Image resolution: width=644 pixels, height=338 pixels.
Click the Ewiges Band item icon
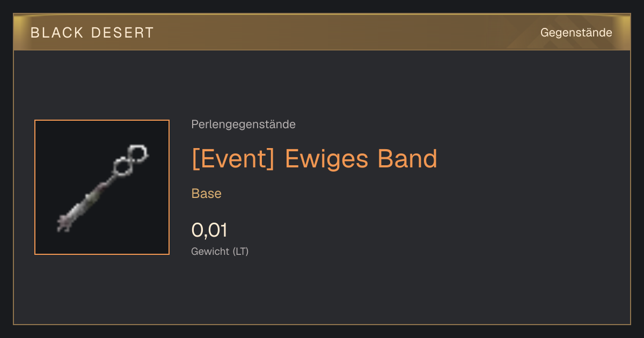click(x=102, y=187)
